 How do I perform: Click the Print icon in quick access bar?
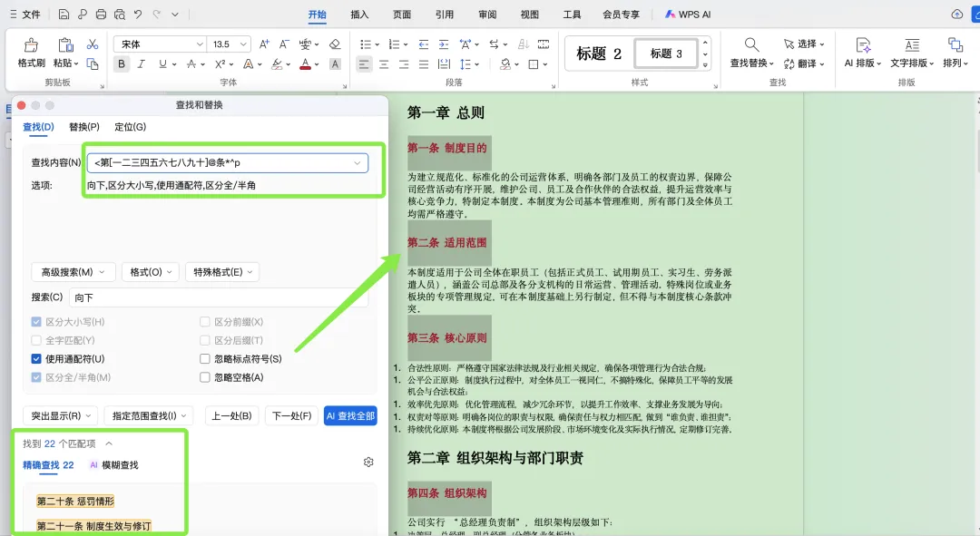click(101, 14)
